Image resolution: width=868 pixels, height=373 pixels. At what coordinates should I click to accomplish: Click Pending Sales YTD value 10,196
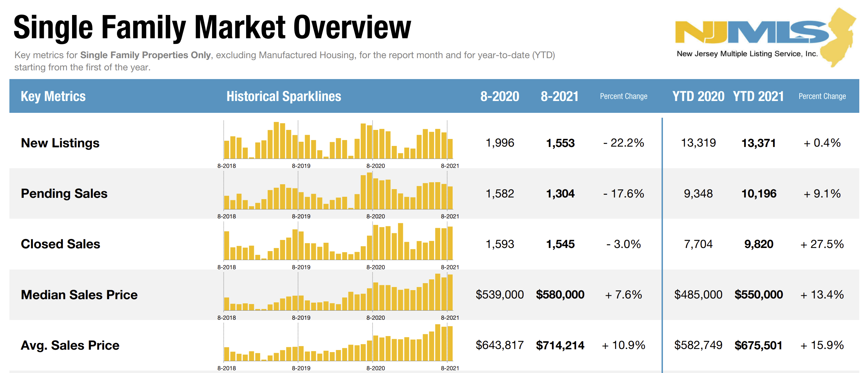click(x=759, y=193)
